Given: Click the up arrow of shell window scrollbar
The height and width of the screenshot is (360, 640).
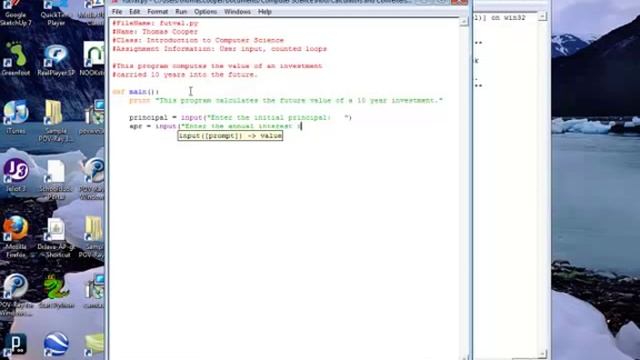Looking at the screenshot, I should pyautogui.click(x=542, y=17).
